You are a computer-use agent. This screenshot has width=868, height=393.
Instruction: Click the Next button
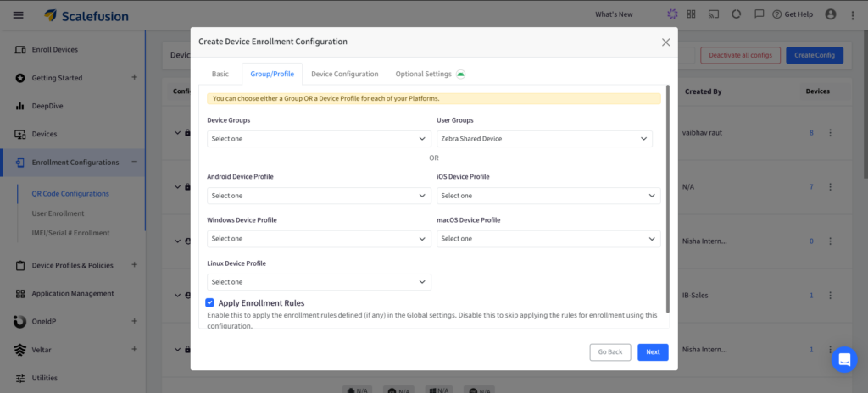653,352
